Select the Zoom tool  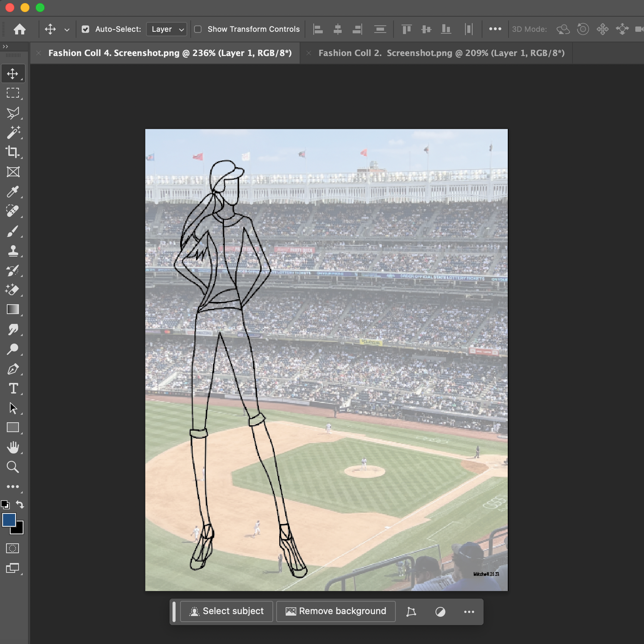click(12, 467)
